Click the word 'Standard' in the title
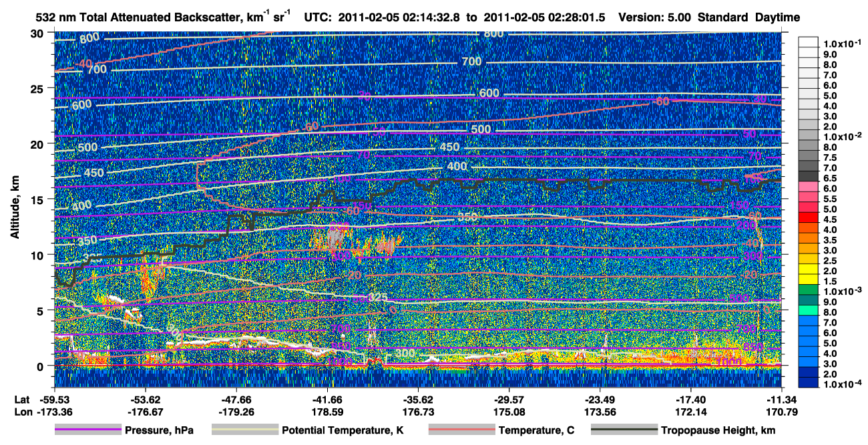Viewport: 868px width, 445px height. 723,17
